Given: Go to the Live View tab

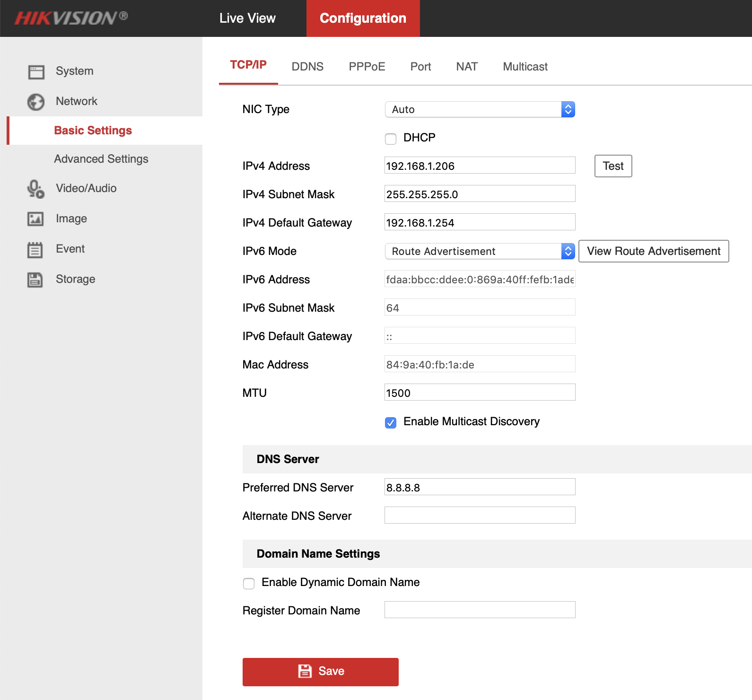Looking at the screenshot, I should [247, 18].
